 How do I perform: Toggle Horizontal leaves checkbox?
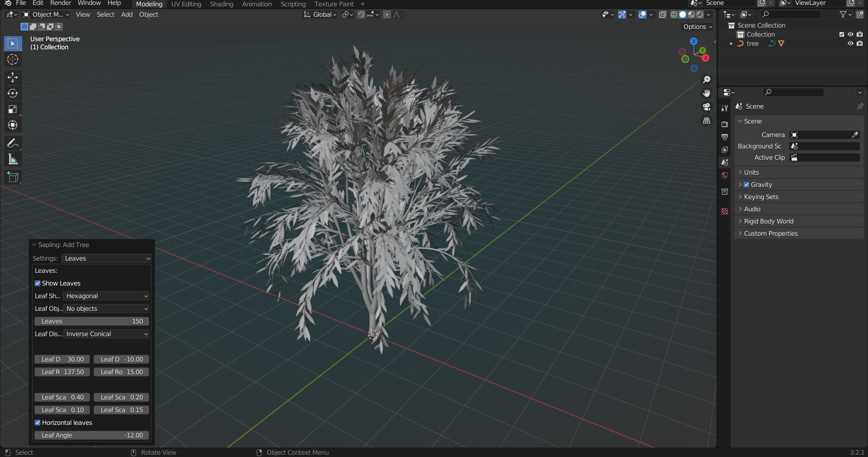point(38,423)
